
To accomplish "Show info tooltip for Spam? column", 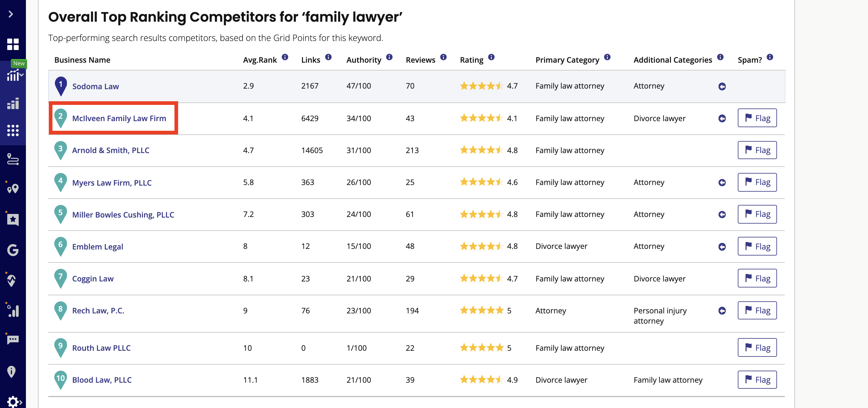I will click(770, 57).
